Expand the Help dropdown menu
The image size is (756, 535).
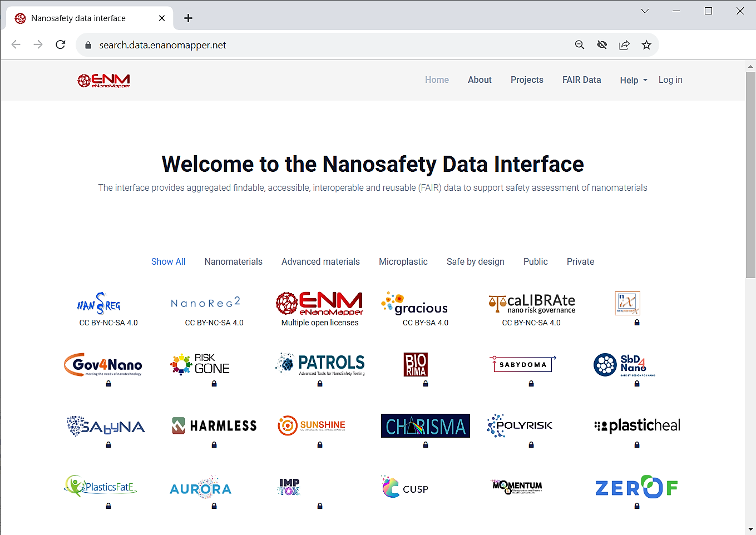634,80
